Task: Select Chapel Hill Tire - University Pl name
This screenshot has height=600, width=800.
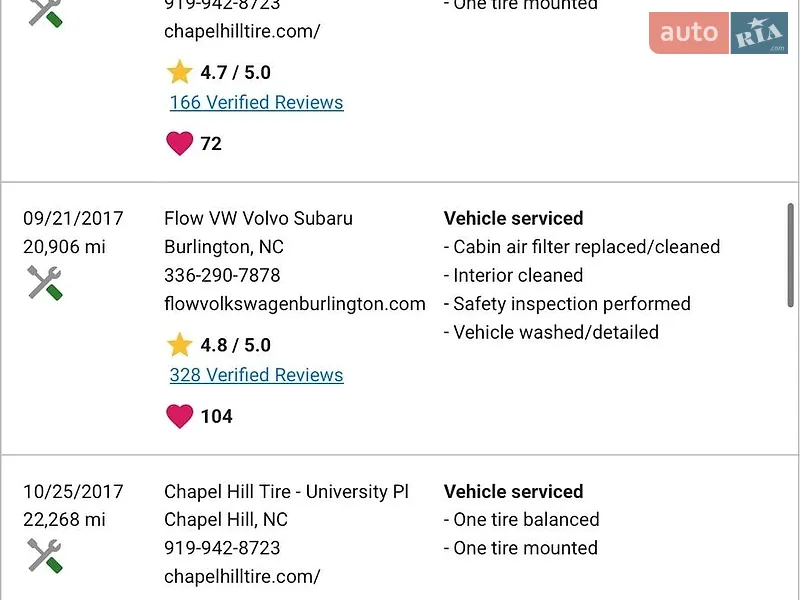Action: [286, 491]
